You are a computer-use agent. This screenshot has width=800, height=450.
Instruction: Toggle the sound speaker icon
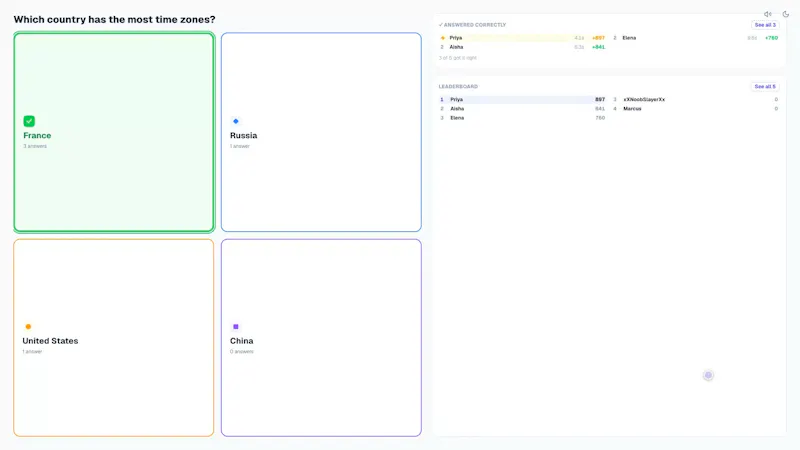coord(767,14)
